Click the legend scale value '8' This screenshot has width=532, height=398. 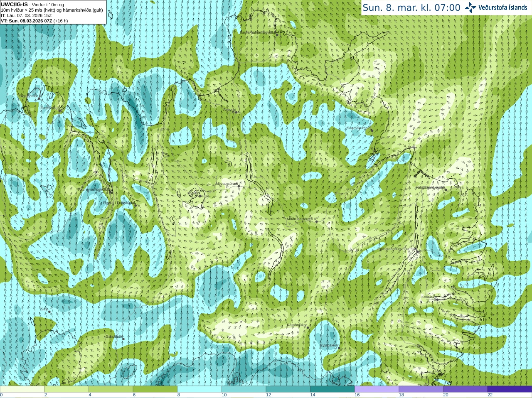point(179,395)
